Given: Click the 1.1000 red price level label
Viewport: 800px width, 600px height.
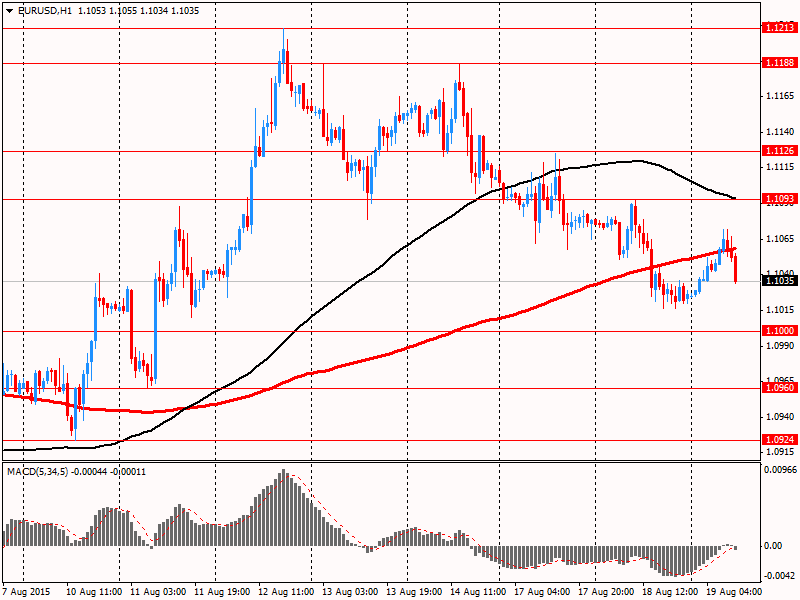Looking at the screenshot, I should click(779, 331).
